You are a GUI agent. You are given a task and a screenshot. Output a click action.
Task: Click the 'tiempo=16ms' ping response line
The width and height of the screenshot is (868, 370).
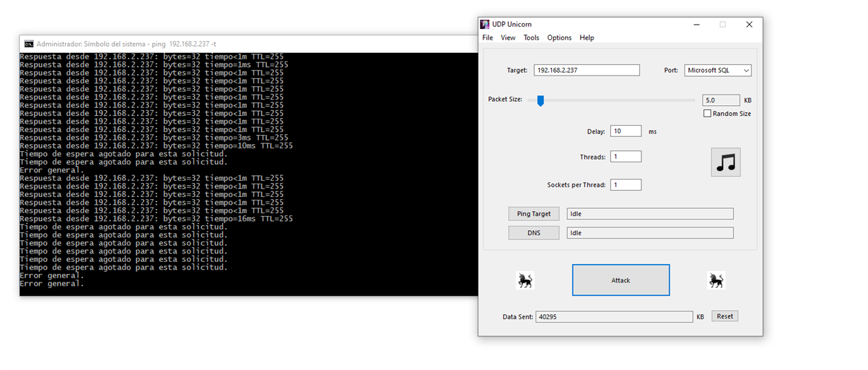(156, 219)
